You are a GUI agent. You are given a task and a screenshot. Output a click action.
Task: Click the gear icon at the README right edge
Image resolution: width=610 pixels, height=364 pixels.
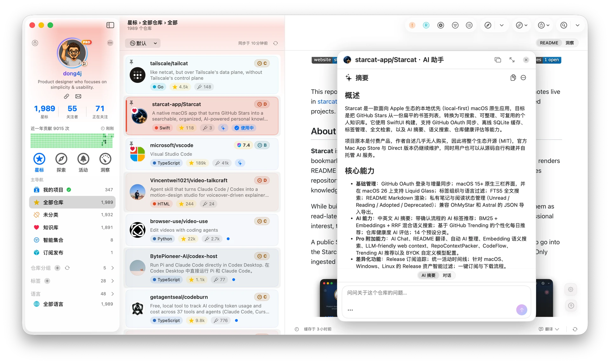point(571,289)
